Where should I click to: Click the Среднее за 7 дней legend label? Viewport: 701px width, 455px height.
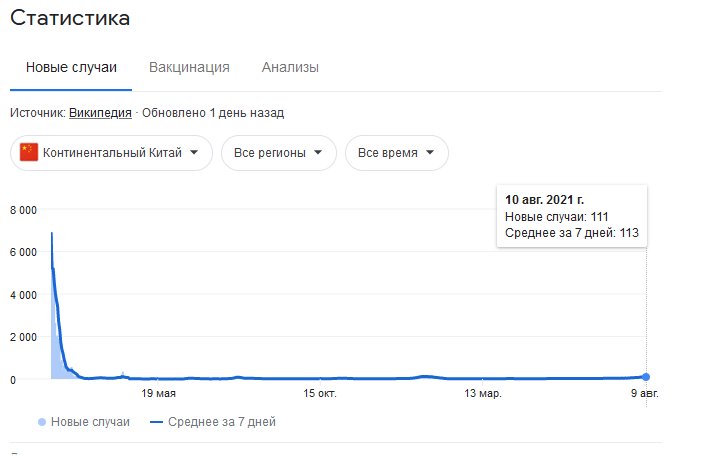coord(222,422)
